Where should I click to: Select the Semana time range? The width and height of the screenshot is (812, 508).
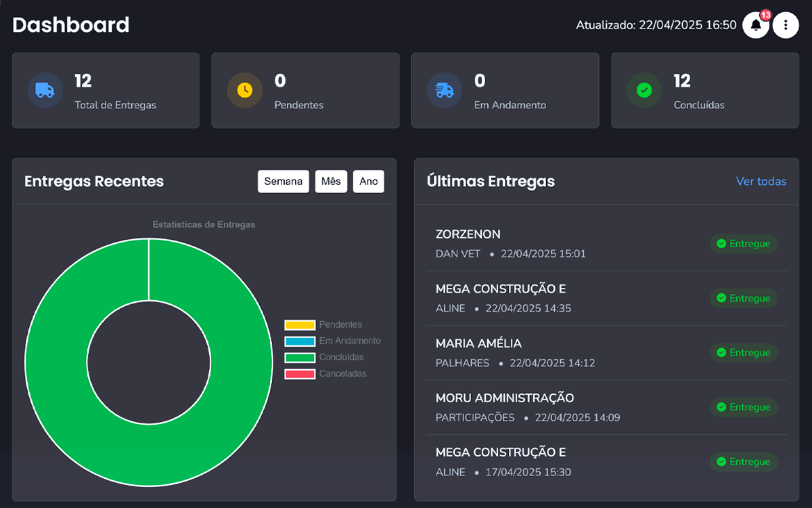point(283,182)
